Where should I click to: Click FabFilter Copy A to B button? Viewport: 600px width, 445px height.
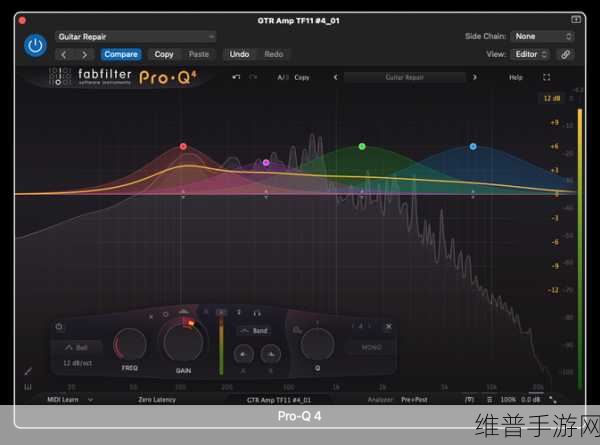pos(302,77)
